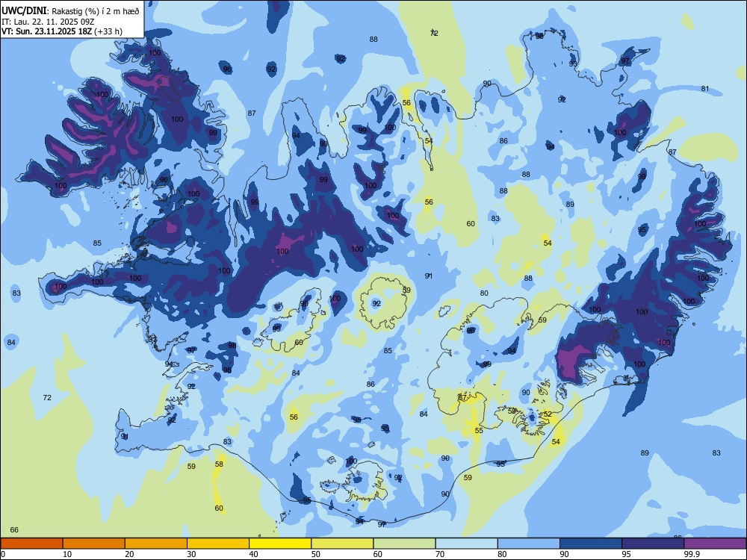Pick the pale green 60–70 legend swatch

(404, 544)
